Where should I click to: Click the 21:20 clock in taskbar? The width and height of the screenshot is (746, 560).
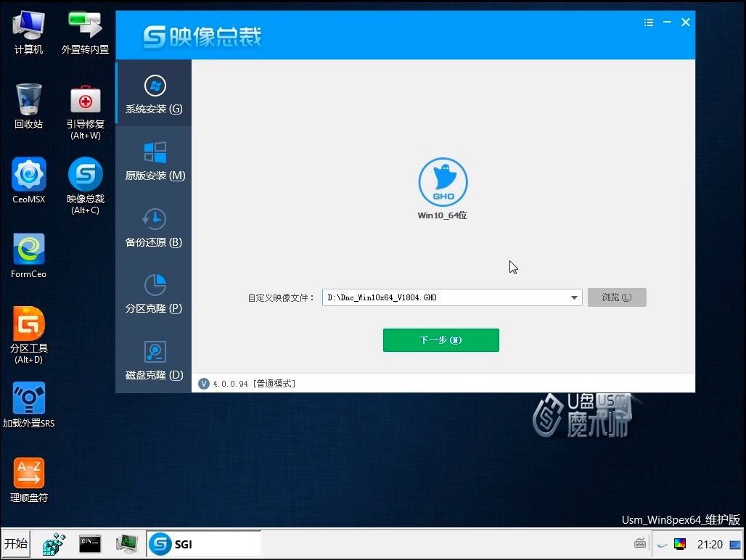point(710,544)
